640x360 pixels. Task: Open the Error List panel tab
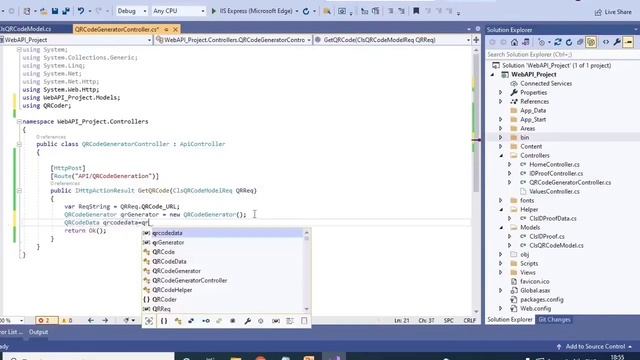11,332
